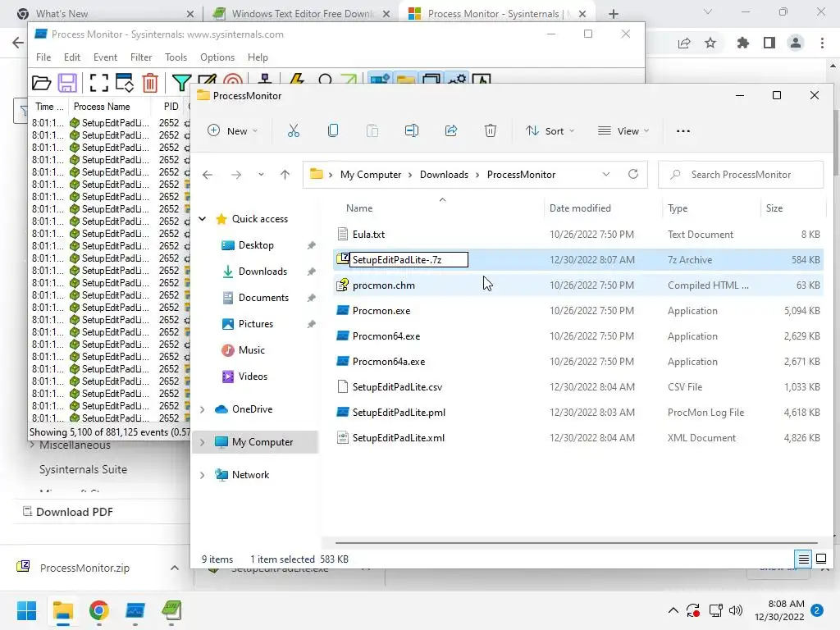Open the See more ellipsis in Explorer
Screen dimensions: 840x630
[x=683, y=130]
